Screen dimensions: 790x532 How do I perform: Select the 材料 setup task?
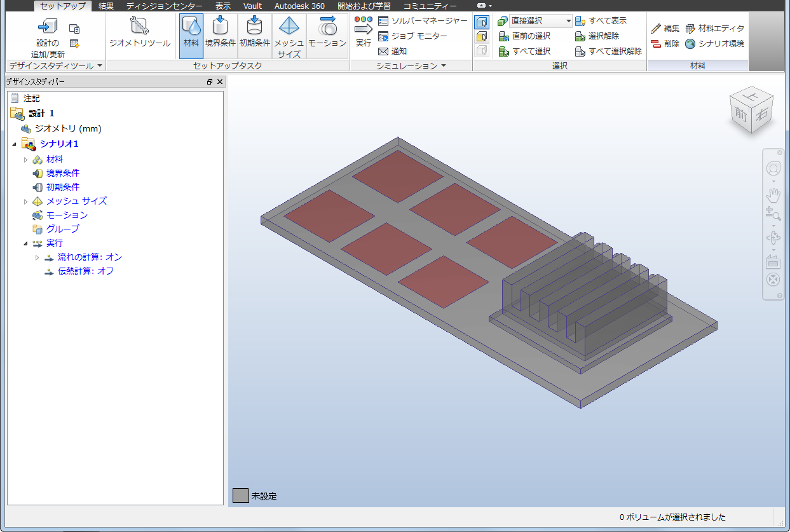point(191,36)
